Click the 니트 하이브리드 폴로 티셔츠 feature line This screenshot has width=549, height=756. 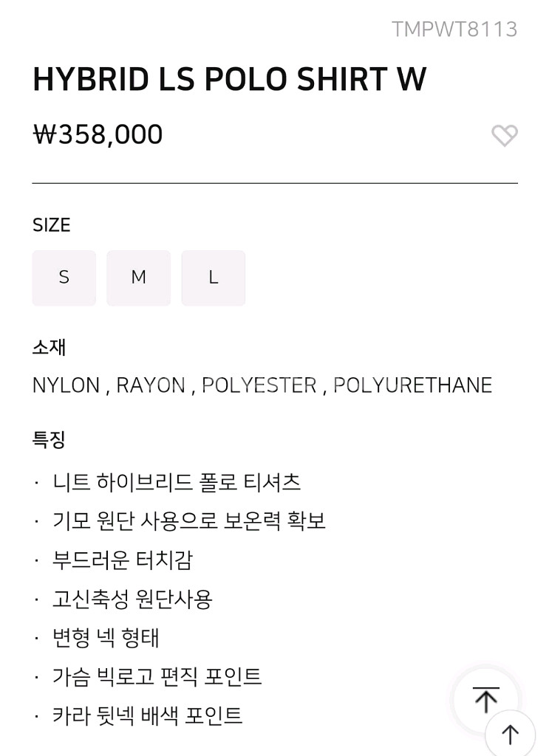[x=177, y=483]
